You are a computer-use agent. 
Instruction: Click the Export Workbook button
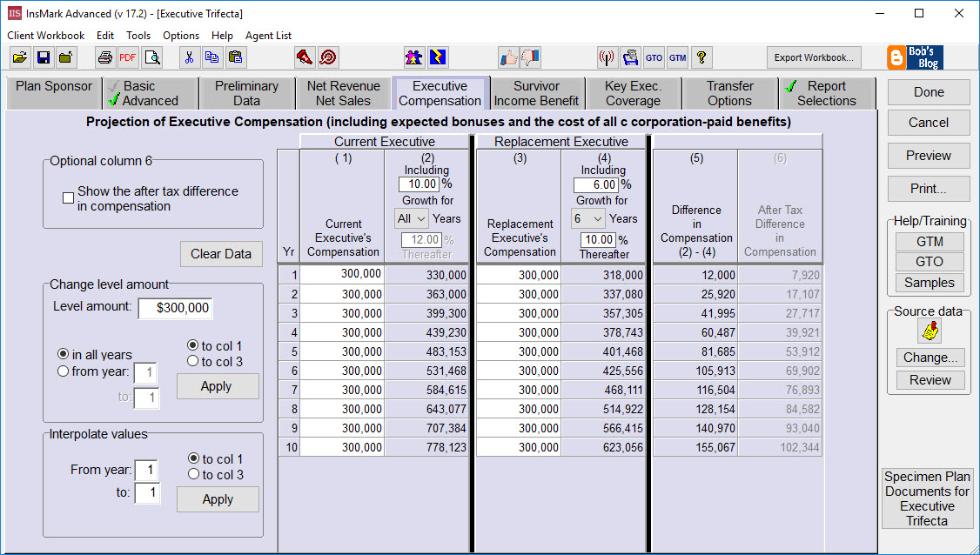coord(814,57)
